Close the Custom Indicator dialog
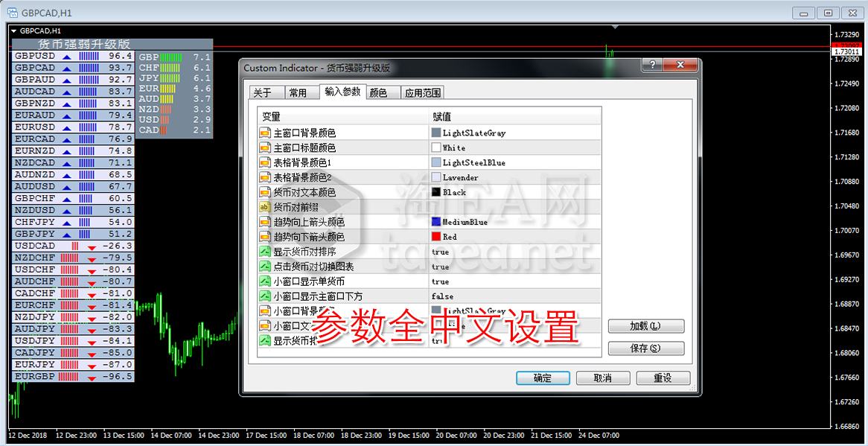The height and width of the screenshot is (446, 868). 680,65
